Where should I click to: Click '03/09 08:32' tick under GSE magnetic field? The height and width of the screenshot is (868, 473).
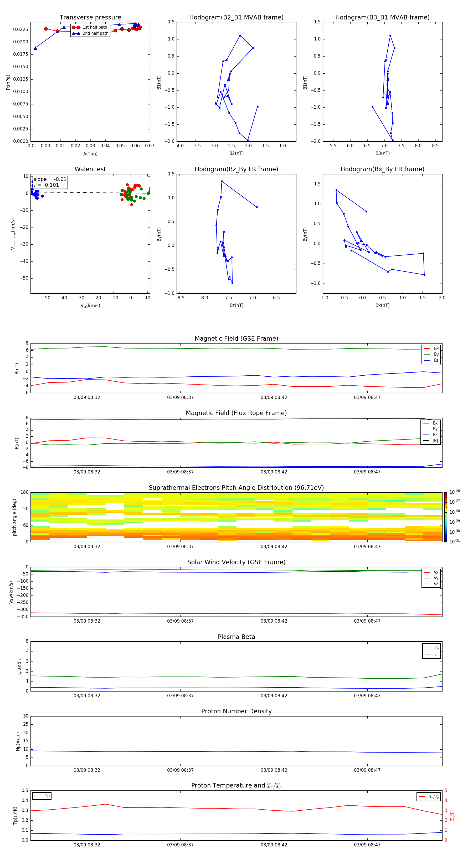(x=87, y=398)
